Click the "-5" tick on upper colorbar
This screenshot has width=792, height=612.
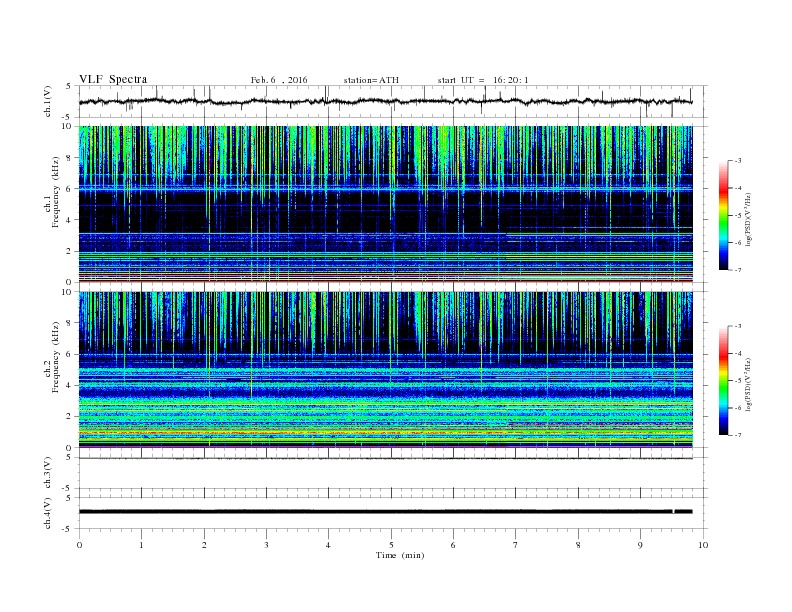coord(737,215)
